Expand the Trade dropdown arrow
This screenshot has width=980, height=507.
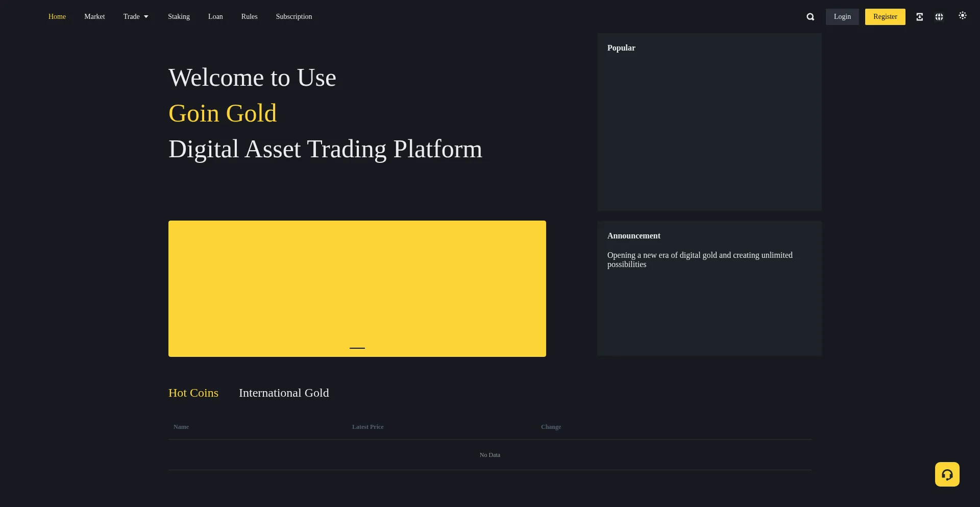point(146,17)
